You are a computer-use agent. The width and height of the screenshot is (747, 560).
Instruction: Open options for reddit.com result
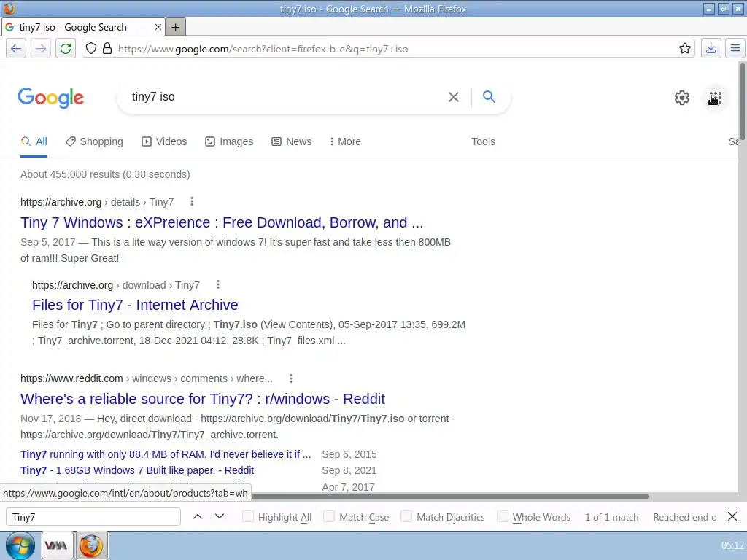click(290, 378)
